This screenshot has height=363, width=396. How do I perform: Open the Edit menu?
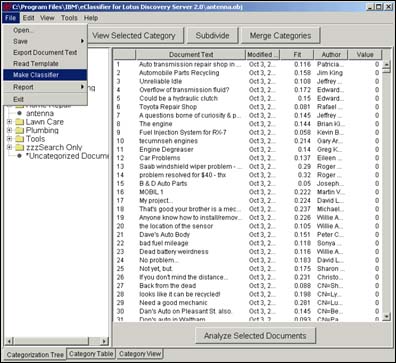(28, 18)
